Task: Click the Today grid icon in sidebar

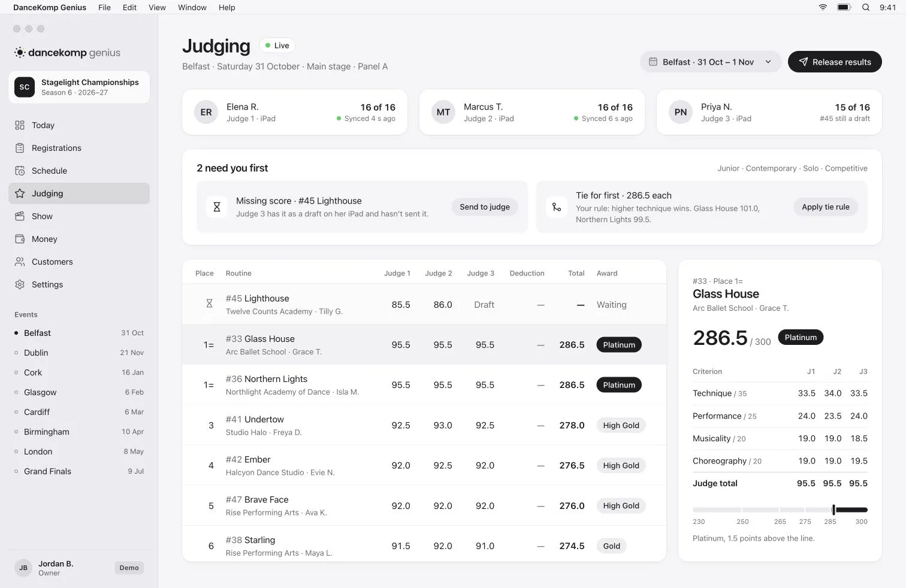Action: point(20,125)
